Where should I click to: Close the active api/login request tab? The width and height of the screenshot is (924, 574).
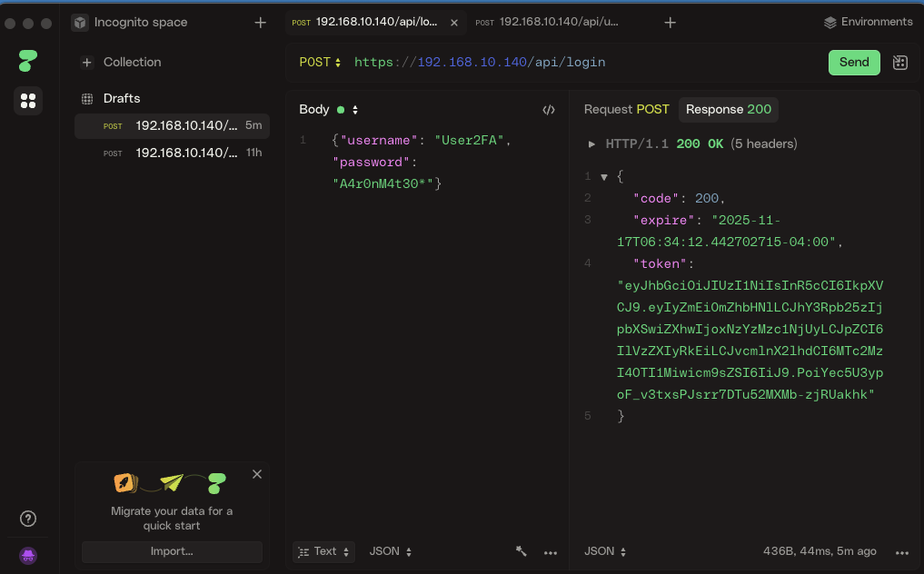pyautogui.click(x=454, y=23)
